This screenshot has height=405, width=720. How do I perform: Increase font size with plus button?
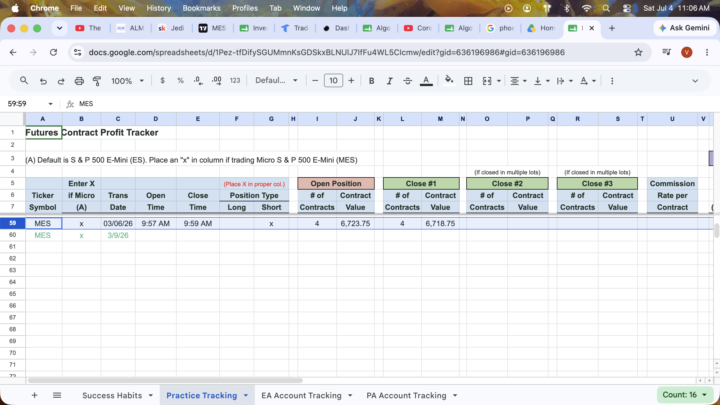pos(351,81)
